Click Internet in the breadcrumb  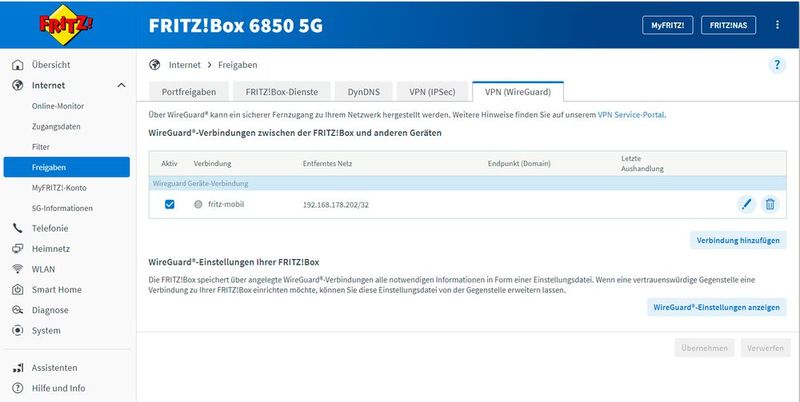point(185,65)
